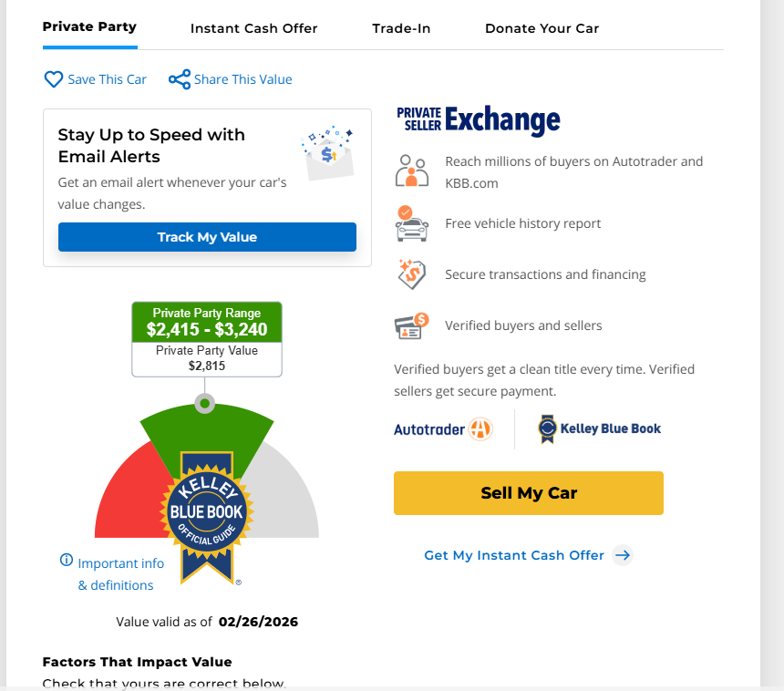Click the vehicle history report car icon

412,223
